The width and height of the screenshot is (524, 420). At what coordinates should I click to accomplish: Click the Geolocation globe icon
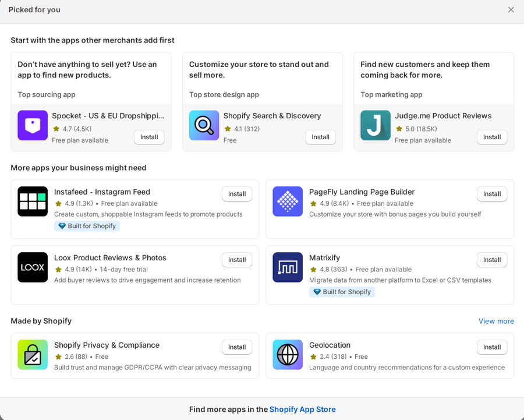[x=288, y=354]
